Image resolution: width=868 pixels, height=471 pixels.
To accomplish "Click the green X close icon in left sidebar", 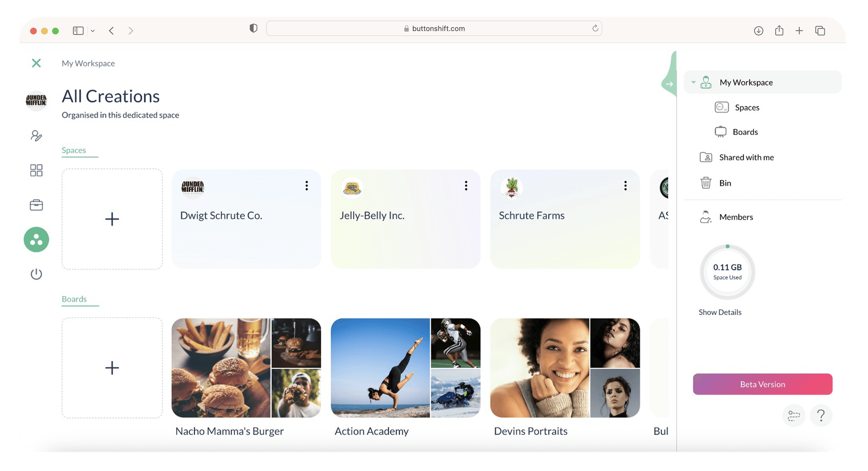I will [36, 63].
